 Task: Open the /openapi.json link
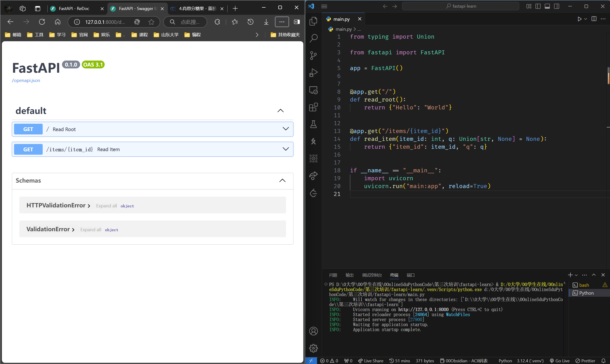(x=26, y=81)
